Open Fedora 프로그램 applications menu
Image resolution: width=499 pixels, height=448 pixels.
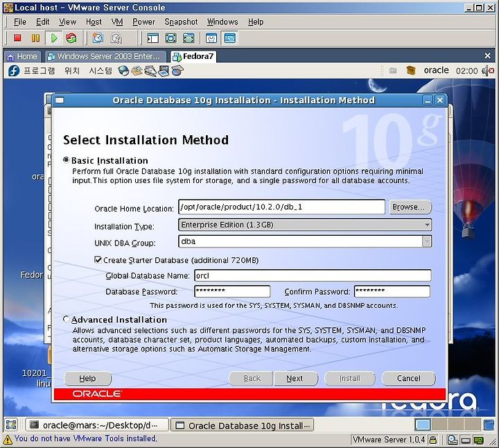pyautogui.click(x=39, y=71)
